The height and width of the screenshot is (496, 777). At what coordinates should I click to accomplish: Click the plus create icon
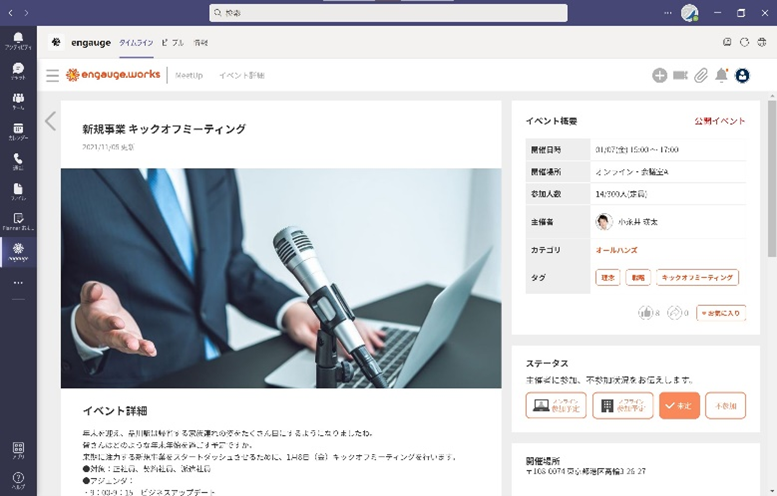coord(660,75)
